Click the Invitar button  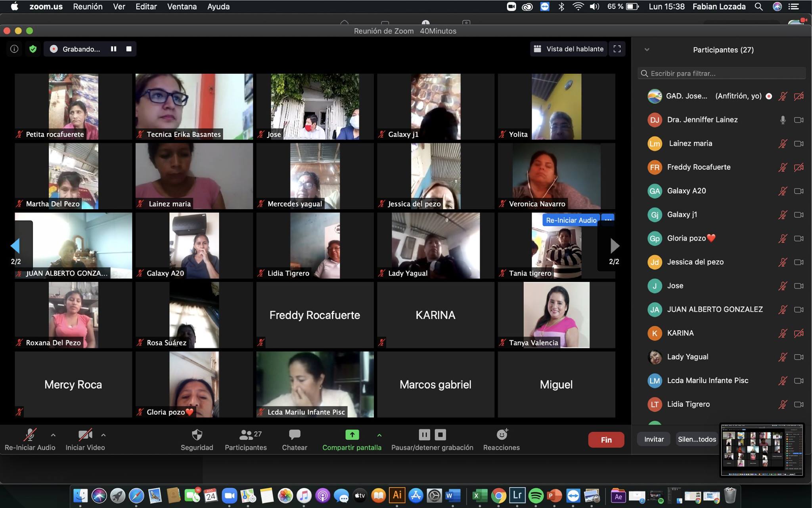[x=653, y=439]
